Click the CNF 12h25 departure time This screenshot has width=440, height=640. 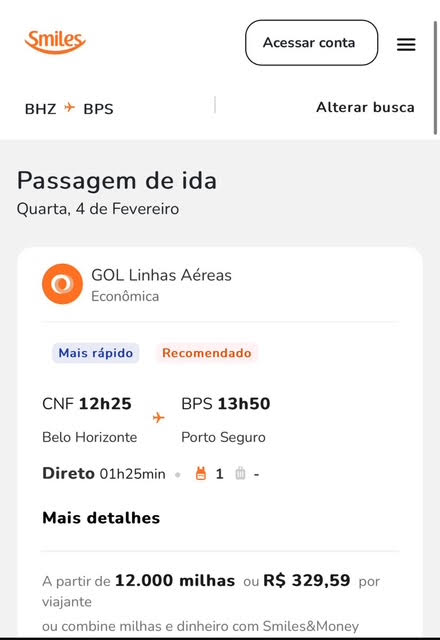(87, 404)
